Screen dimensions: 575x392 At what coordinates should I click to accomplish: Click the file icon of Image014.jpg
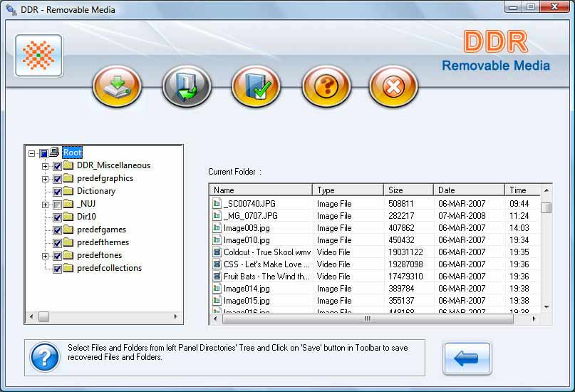point(217,288)
